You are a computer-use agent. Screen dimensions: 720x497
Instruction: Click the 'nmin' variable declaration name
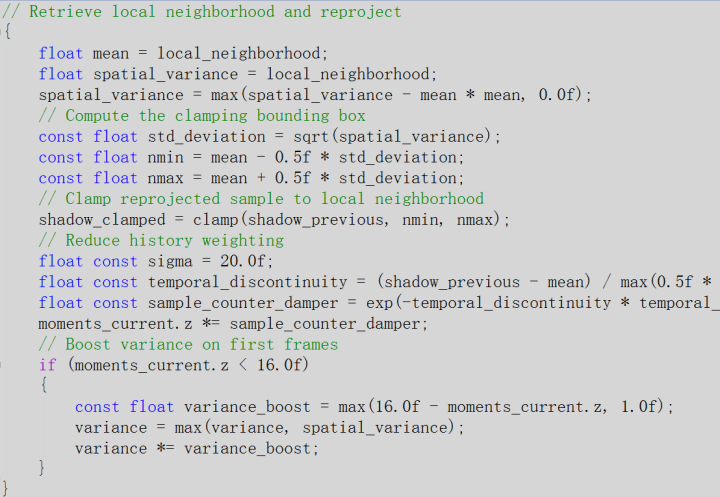(170, 157)
